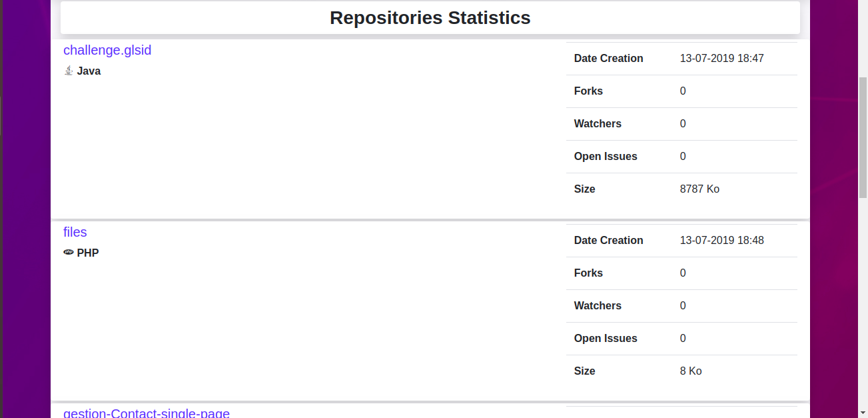Image resolution: width=868 pixels, height=418 pixels.
Task: Open the gestion-Contact-single-page repository link
Action: [x=146, y=413]
